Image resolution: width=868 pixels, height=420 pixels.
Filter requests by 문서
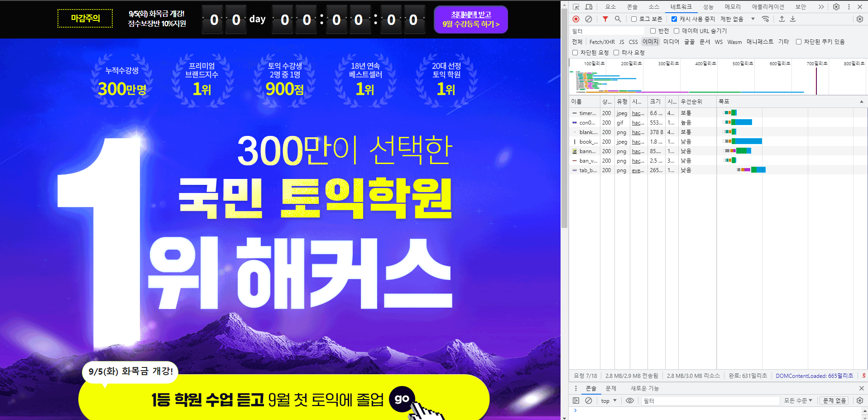coord(705,42)
